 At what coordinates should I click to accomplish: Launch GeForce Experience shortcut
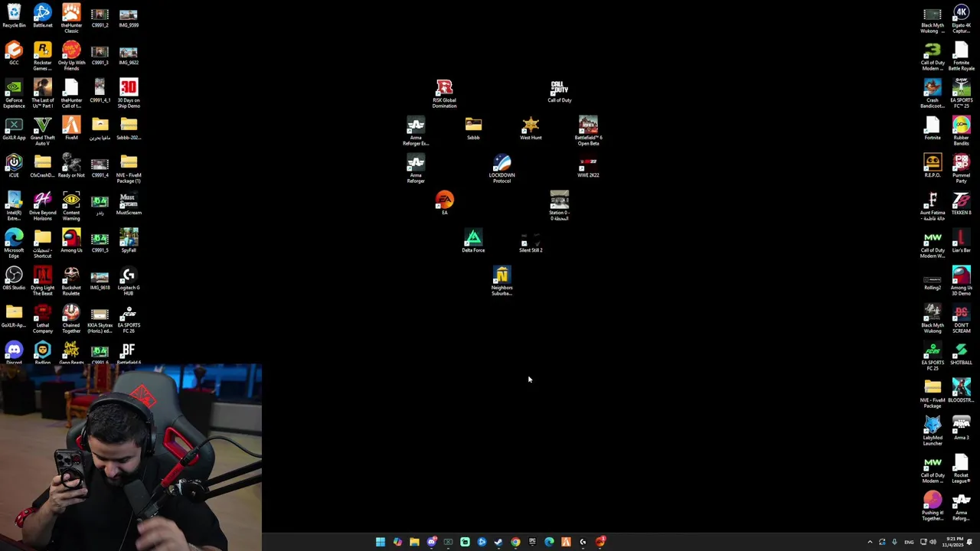(14, 93)
